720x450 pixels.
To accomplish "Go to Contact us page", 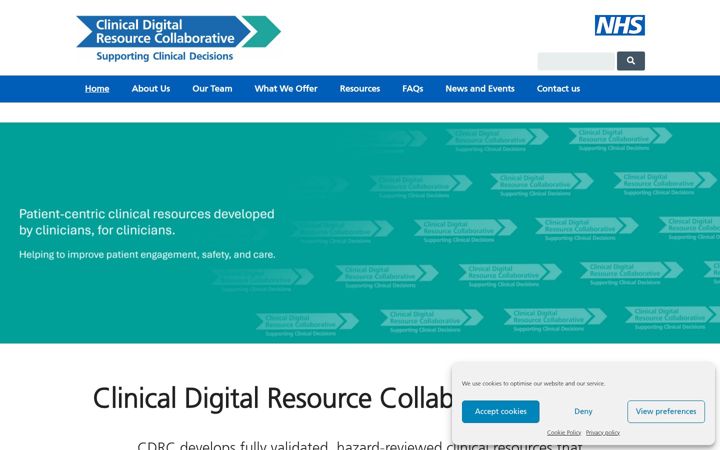I will pyautogui.click(x=558, y=89).
